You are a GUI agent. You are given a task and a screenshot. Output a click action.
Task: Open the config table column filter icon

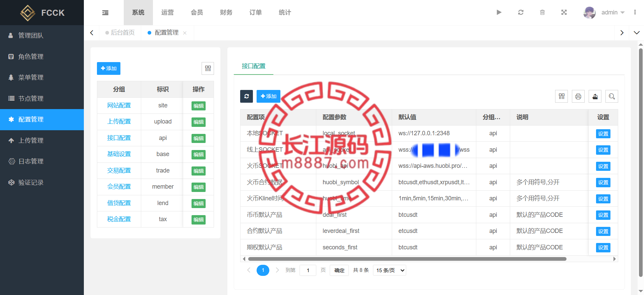tap(561, 97)
